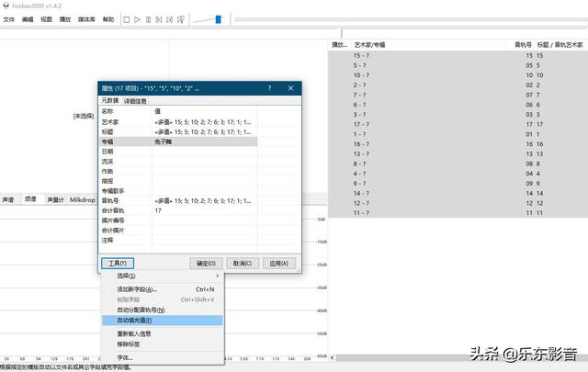Screen dimensions: 588x372
Task: Select playlist row "1 - ?"
Action: point(458,134)
